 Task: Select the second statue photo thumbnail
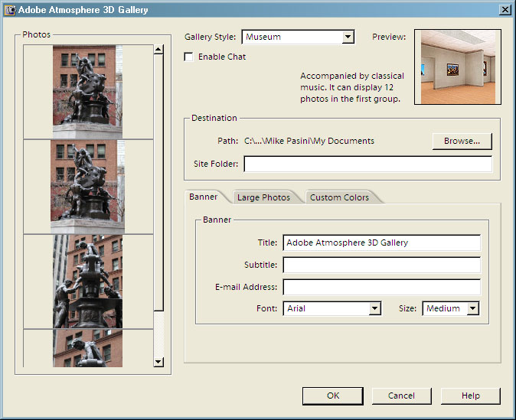point(87,186)
